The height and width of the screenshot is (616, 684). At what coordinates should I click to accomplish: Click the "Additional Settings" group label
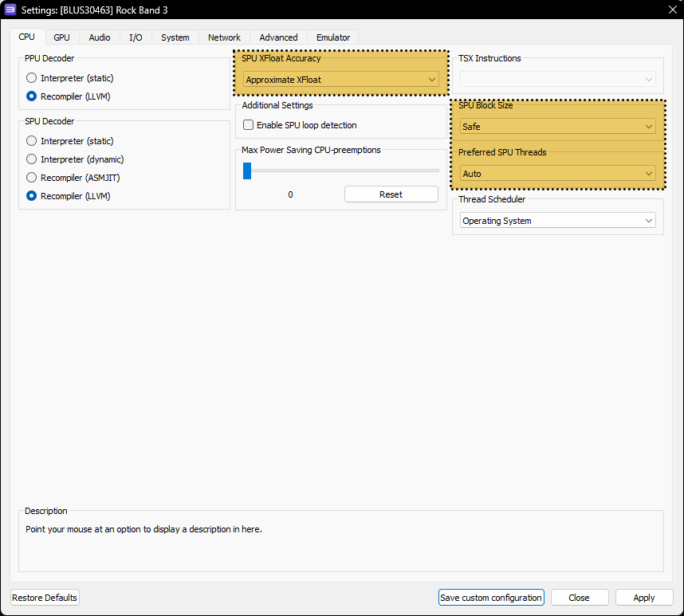tap(277, 105)
